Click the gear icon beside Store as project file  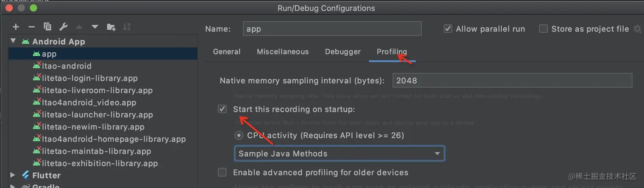tap(637, 29)
